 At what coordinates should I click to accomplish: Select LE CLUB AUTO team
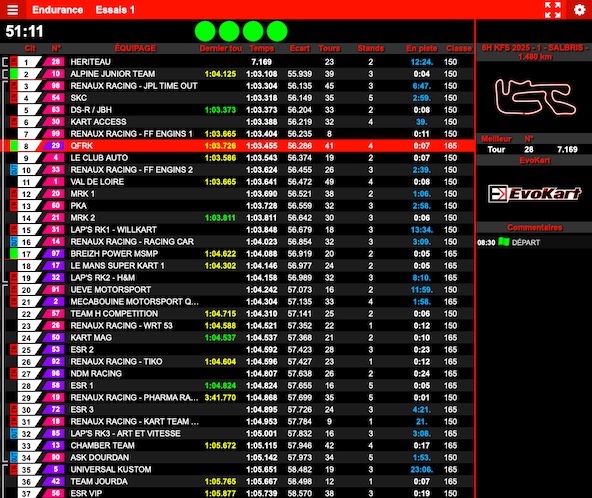pos(99,158)
